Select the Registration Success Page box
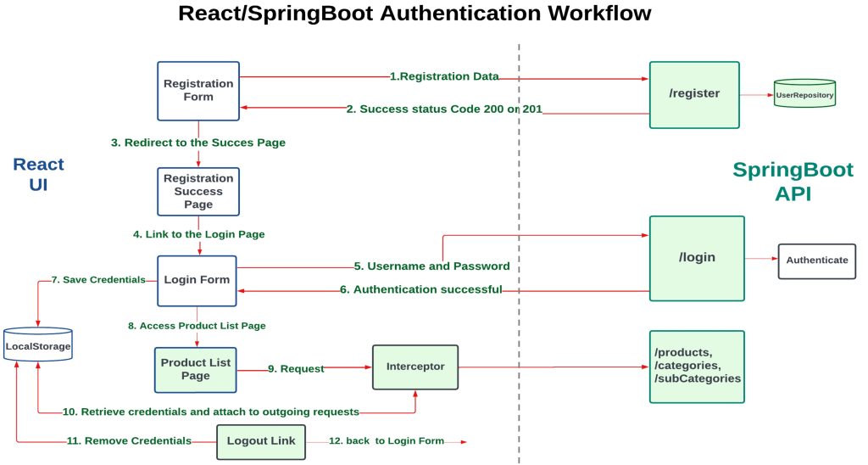Viewport: 868px width, 465px height. tap(198, 192)
